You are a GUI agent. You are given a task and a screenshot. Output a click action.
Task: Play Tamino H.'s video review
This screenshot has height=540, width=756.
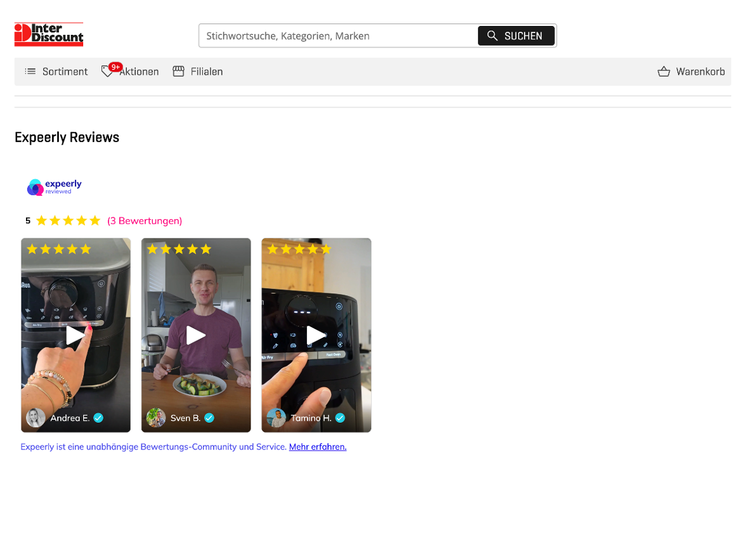coord(316,335)
